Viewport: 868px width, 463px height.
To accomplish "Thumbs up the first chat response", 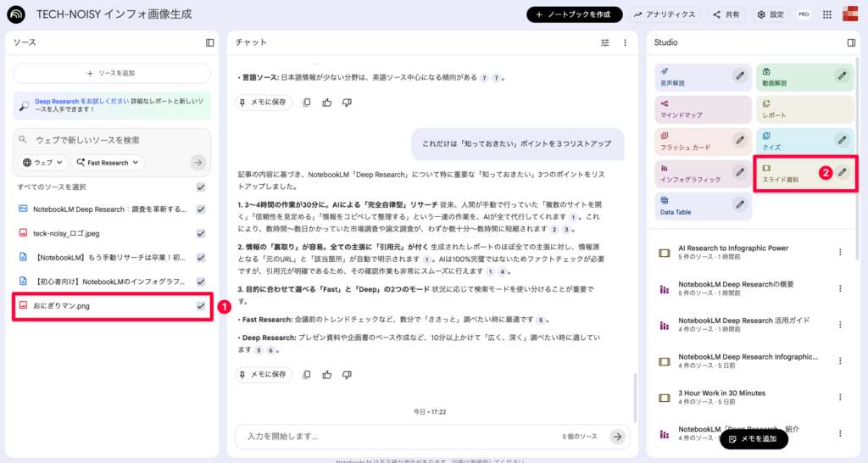I will point(327,103).
